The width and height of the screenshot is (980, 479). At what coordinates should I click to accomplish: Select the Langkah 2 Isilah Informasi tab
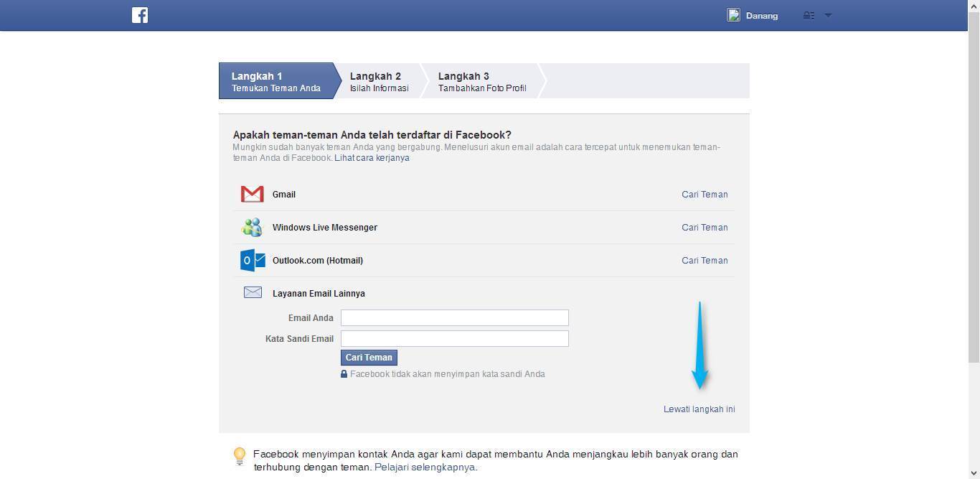coord(379,81)
